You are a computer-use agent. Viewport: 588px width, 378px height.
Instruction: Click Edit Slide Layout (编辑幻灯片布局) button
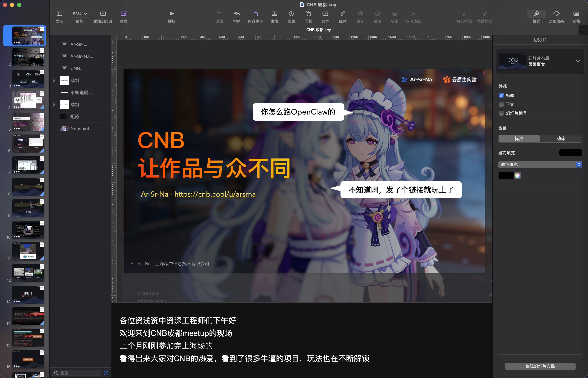click(x=540, y=366)
